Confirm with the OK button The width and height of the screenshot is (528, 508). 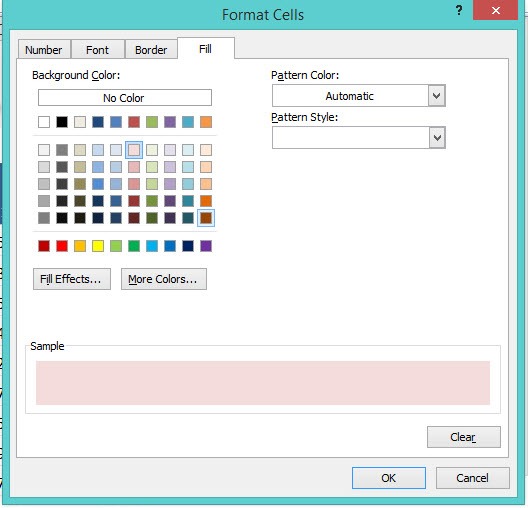[x=389, y=478]
